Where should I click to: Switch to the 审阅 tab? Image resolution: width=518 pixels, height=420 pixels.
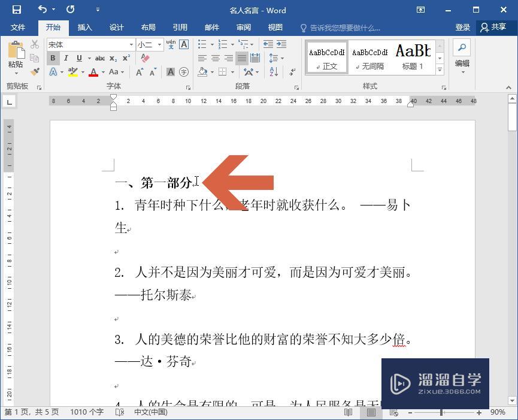244,28
